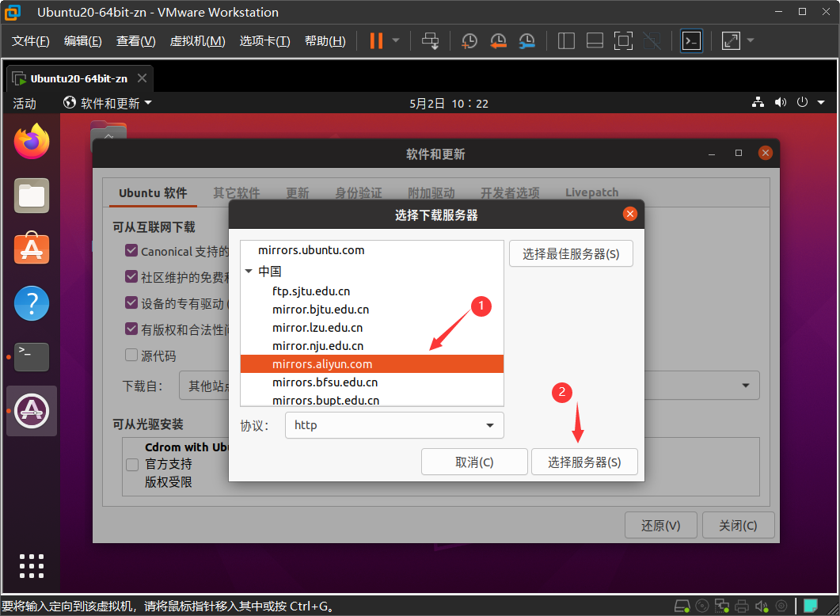This screenshot has height=616, width=840.
Task: Select mirrors.aliyun.com server
Action: [x=372, y=364]
